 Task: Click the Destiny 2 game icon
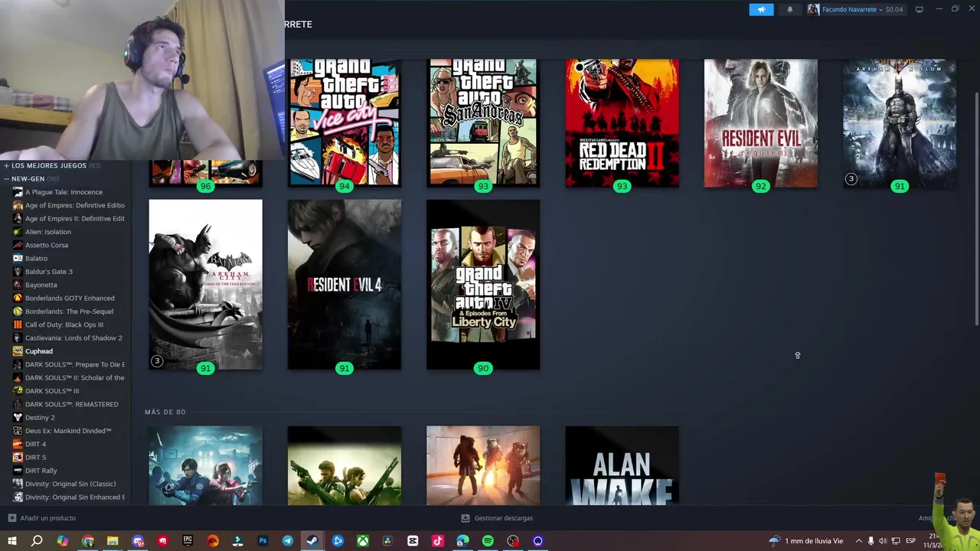tap(18, 418)
